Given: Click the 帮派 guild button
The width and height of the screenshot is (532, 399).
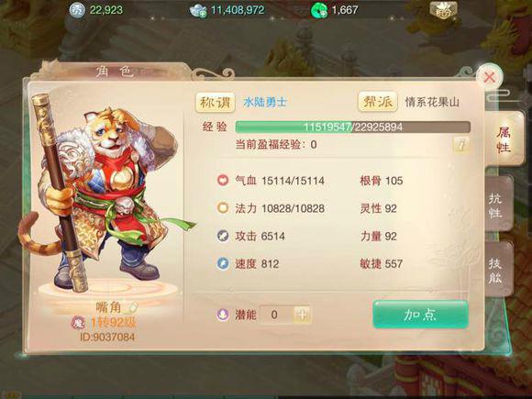Looking at the screenshot, I should tap(378, 102).
